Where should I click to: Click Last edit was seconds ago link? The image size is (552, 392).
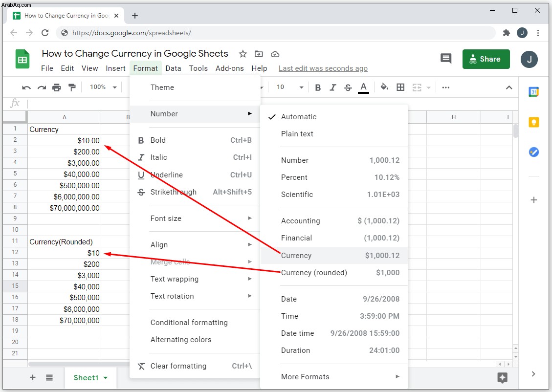pyautogui.click(x=323, y=68)
